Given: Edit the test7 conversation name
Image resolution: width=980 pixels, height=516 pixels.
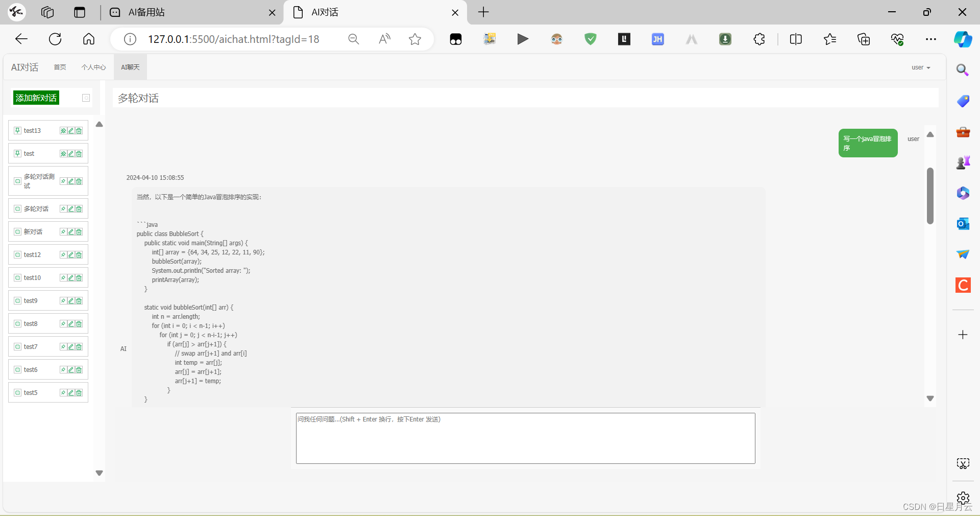Looking at the screenshot, I should [71, 347].
